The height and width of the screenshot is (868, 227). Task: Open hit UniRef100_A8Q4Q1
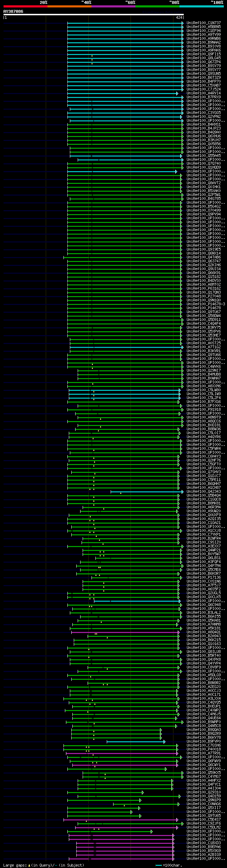204,632
